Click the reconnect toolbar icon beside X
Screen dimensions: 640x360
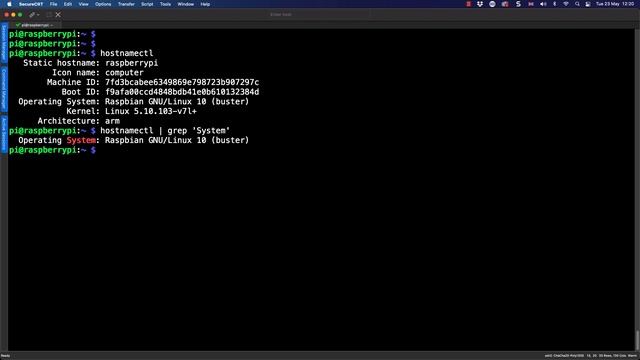click(49, 15)
